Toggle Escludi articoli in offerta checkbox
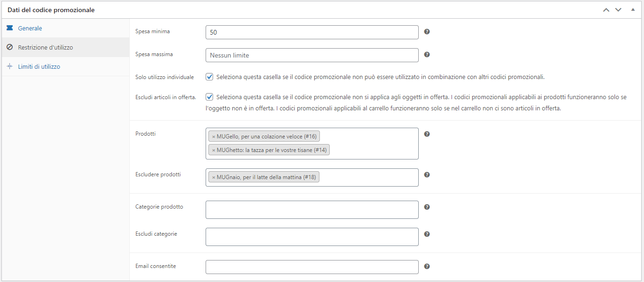644x282 pixels. (209, 97)
